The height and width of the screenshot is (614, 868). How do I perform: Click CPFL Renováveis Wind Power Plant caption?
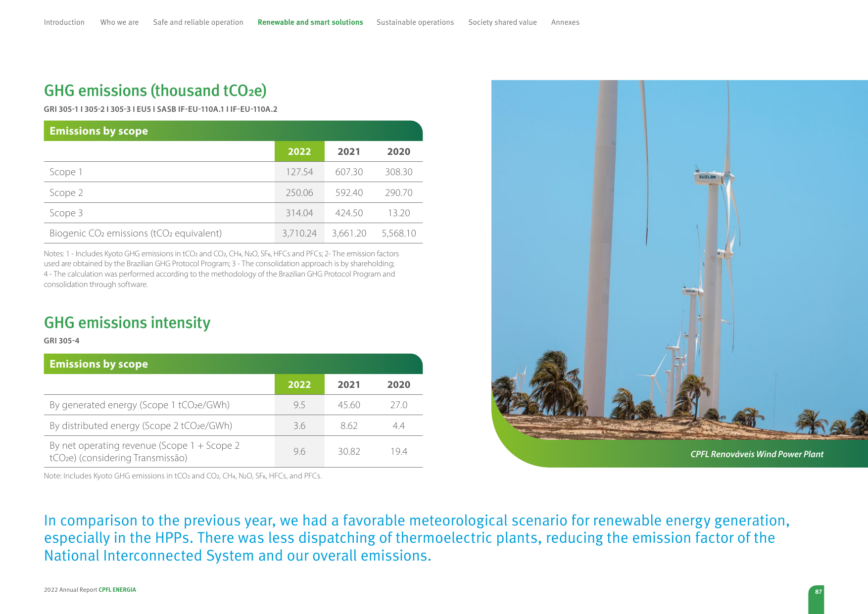click(757, 454)
